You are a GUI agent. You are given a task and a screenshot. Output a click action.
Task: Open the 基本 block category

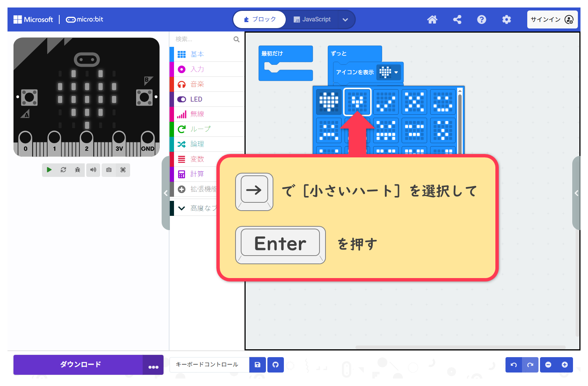point(207,54)
